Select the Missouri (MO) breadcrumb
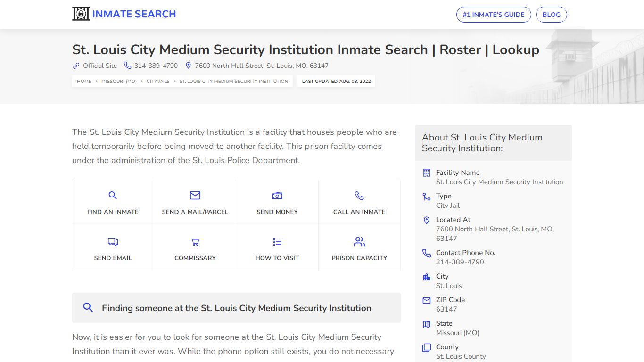 pos(119,81)
